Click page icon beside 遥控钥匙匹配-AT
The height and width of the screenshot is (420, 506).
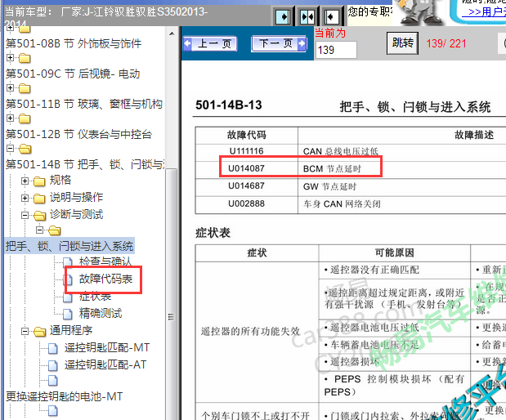[x=52, y=365]
